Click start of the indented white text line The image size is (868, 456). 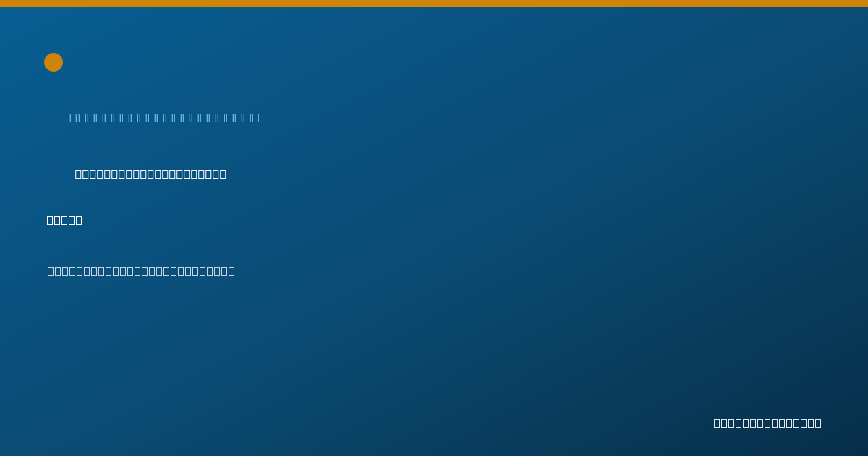(x=79, y=174)
